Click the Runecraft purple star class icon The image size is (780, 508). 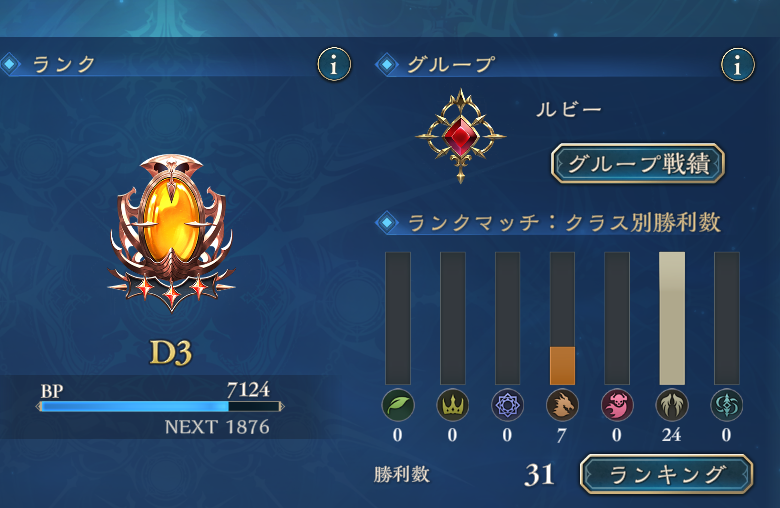507,405
